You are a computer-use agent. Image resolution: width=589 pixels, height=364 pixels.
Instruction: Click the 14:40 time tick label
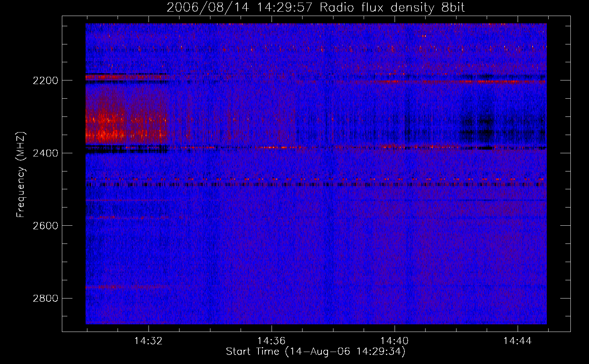[x=395, y=341]
